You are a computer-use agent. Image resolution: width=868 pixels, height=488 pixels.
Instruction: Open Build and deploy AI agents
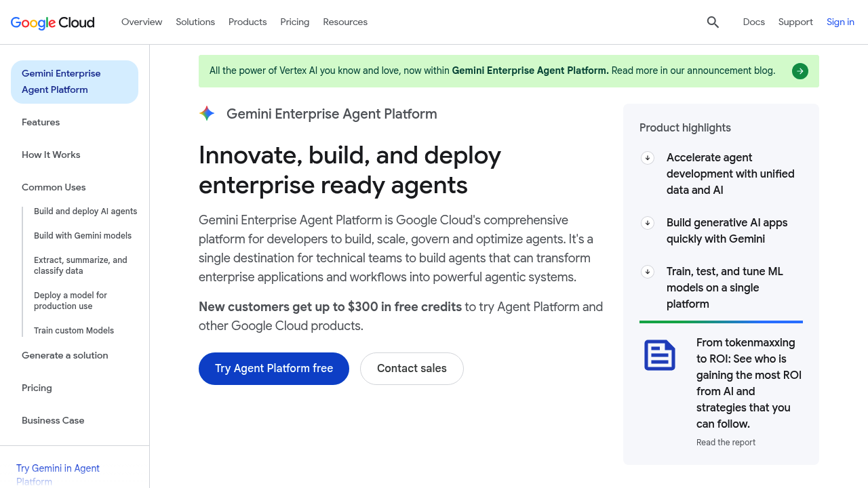(x=85, y=211)
